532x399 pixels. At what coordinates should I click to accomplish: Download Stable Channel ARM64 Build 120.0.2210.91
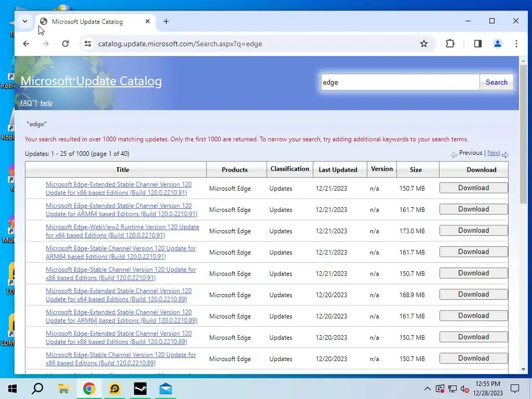click(474, 252)
